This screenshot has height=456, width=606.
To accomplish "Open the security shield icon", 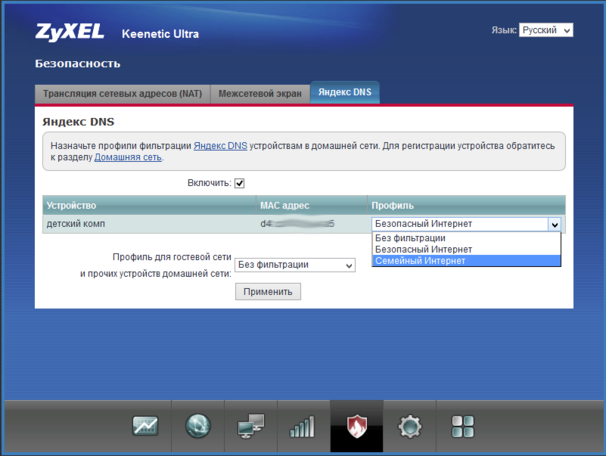I will click(x=357, y=426).
